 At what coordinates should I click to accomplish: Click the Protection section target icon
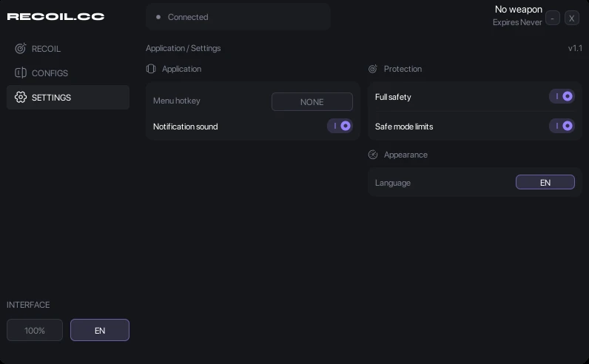[x=373, y=69]
